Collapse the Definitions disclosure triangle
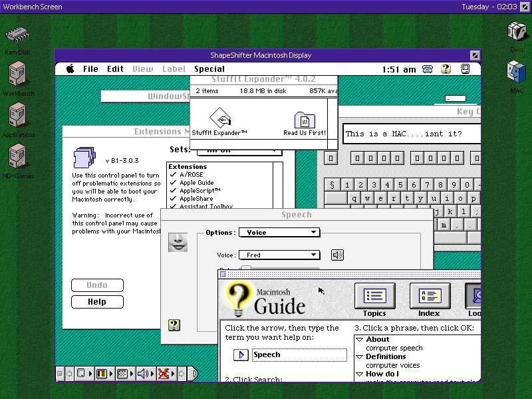The image size is (532, 399). (x=359, y=357)
